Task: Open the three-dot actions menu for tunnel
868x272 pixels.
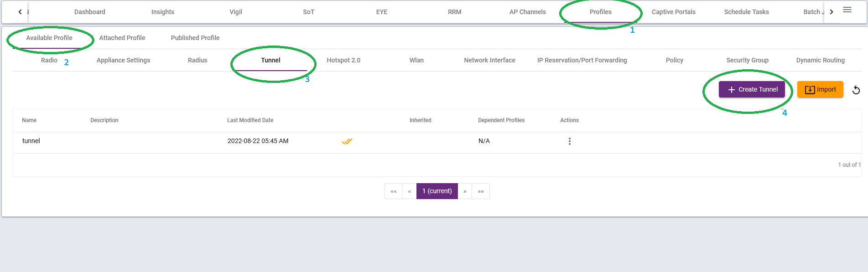Action: coord(569,141)
